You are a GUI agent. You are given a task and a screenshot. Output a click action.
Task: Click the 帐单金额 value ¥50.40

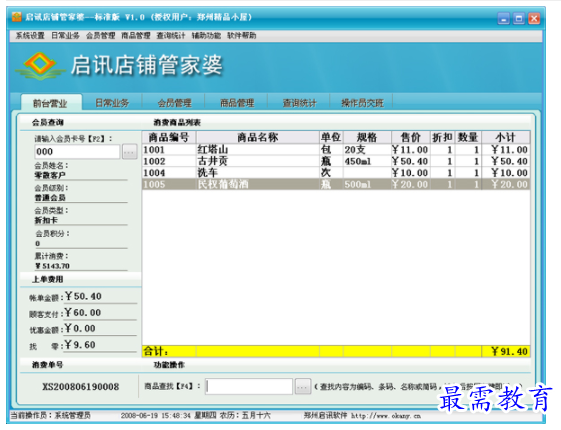pyautogui.click(x=83, y=296)
